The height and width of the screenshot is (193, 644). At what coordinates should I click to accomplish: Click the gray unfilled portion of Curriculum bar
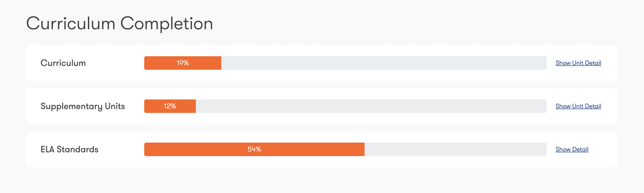(x=384, y=63)
